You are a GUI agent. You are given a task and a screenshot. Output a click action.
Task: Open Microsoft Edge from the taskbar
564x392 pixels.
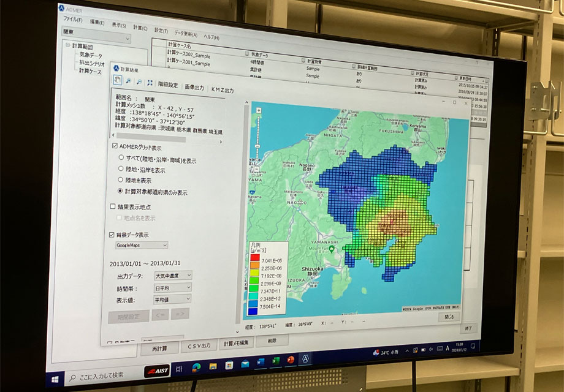click(196, 367)
